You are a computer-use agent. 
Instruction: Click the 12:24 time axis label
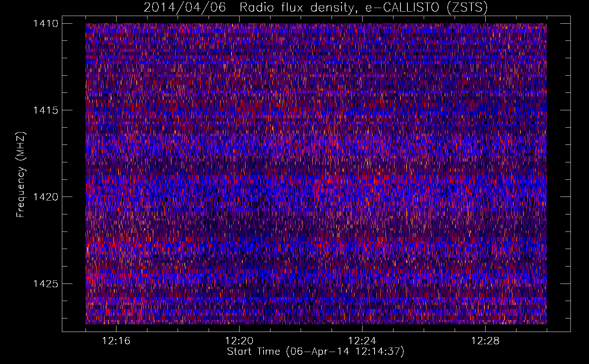(x=362, y=341)
